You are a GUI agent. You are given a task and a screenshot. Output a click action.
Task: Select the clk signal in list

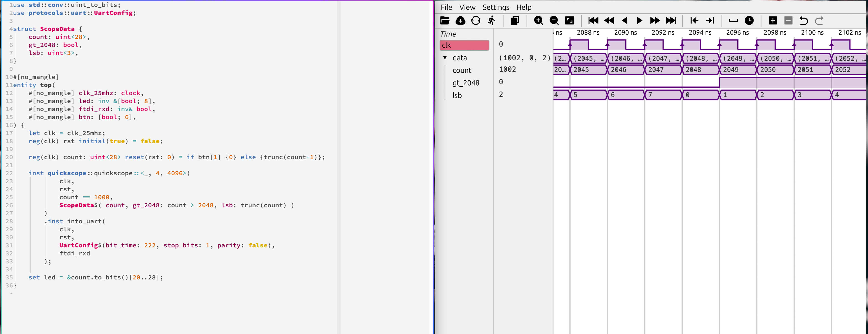pyautogui.click(x=464, y=45)
